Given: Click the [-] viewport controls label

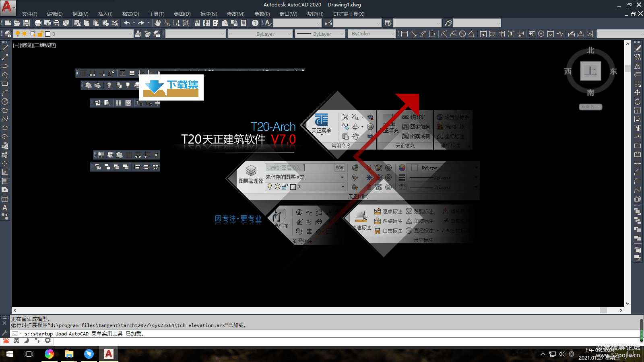Looking at the screenshot, I should [16, 45].
